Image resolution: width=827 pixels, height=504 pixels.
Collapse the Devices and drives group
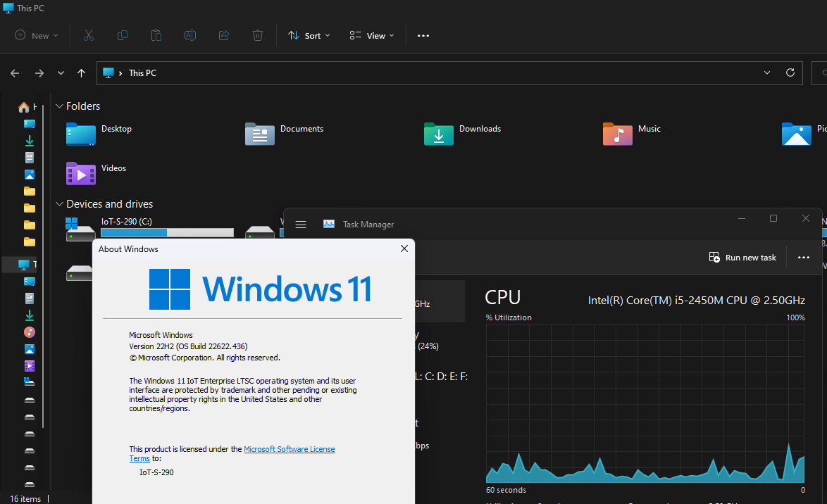tap(59, 204)
